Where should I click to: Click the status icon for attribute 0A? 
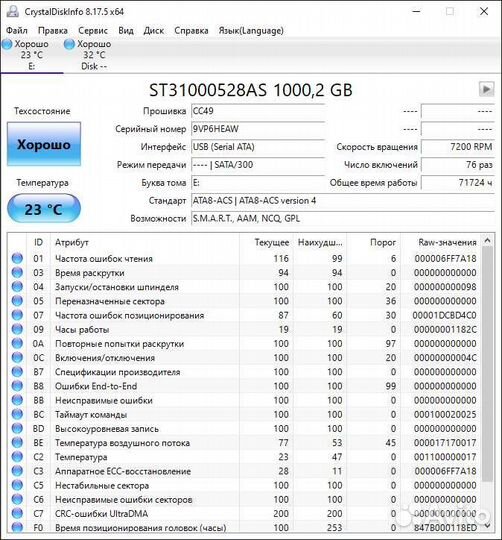17,343
